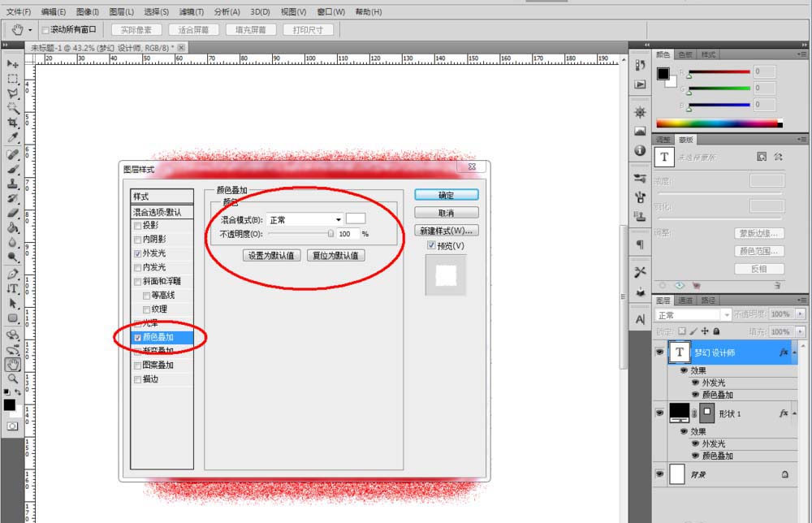Enable the 描边 stroke checkbox

coord(137,379)
